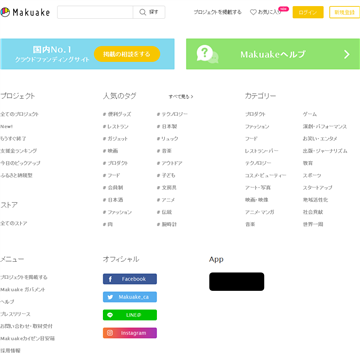Open ゲーム category
The height and width of the screenshot is (360, 360).
pyautogui.click(x=310, y=114)
